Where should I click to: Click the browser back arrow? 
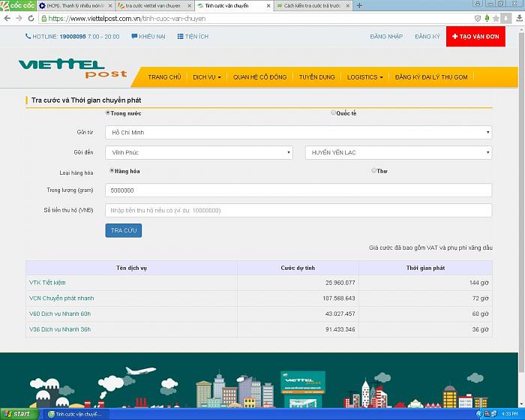click(x=7, y=19)
